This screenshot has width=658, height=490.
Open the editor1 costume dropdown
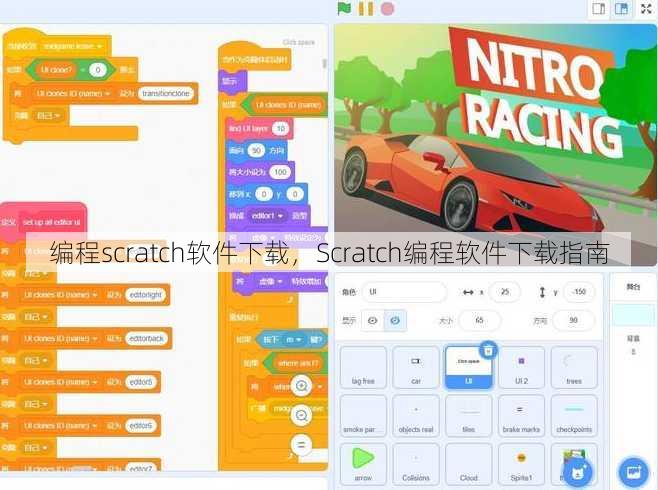coord(267,216)
